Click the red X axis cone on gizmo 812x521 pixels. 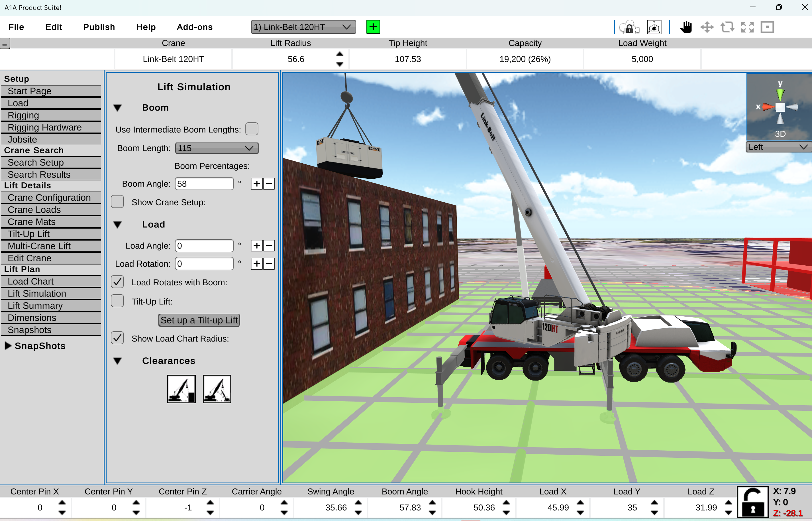768,107
